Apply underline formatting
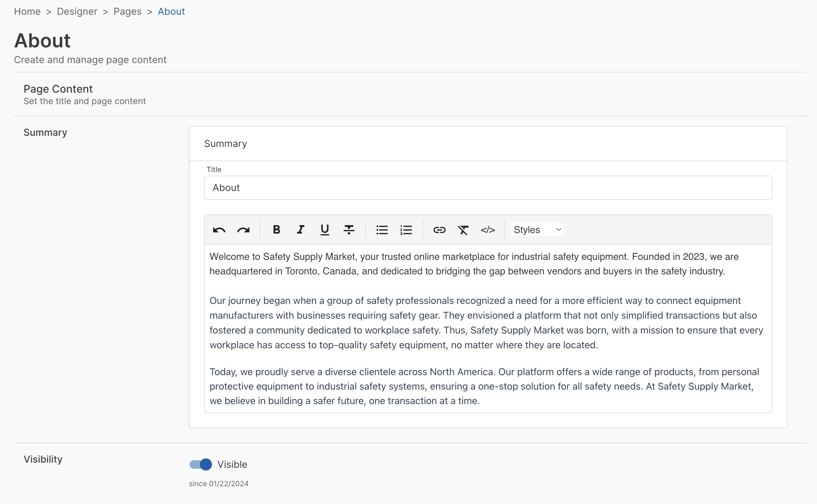This screenshot has width=817, height=504. 325,230
